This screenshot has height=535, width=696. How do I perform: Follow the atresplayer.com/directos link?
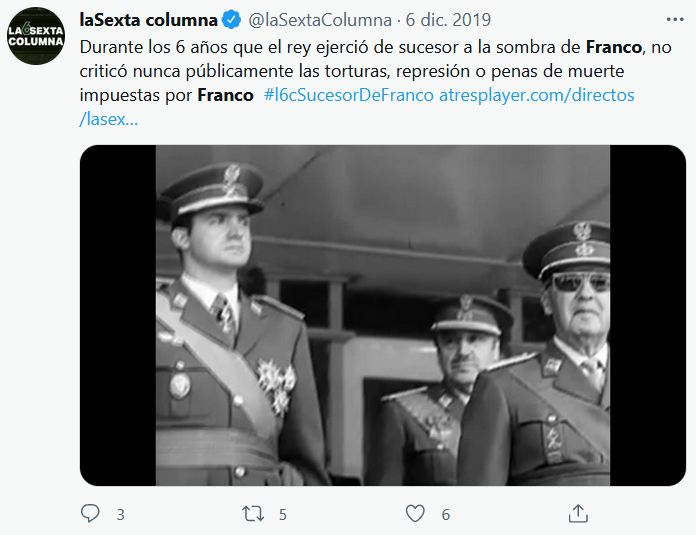(537, 95)
